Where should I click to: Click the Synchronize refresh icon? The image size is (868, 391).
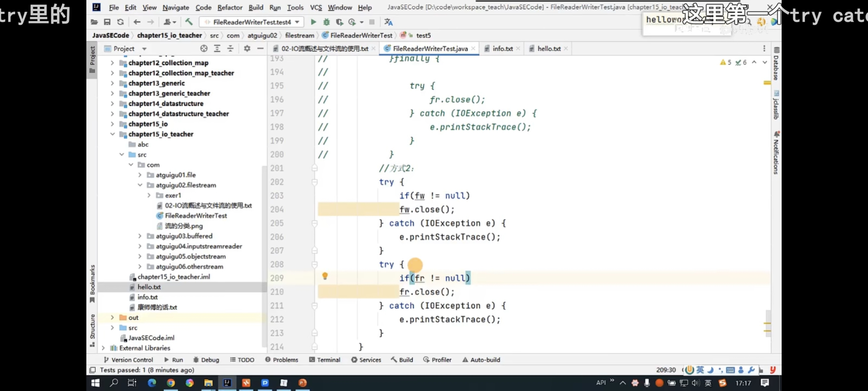120,22
